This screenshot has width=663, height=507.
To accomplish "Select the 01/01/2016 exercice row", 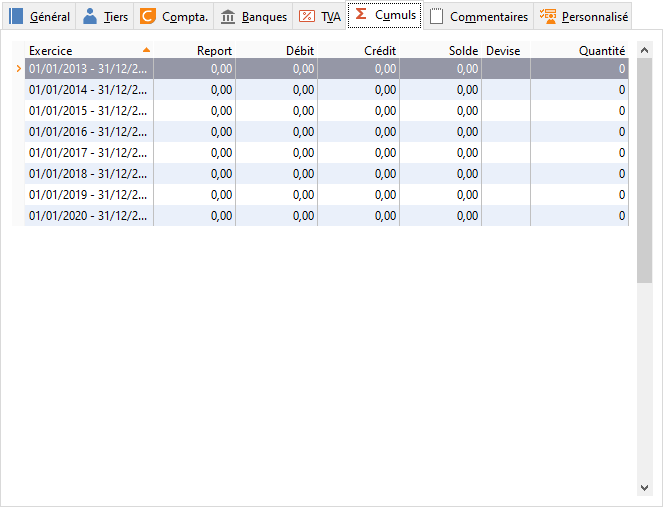I will tap(326, 132).
